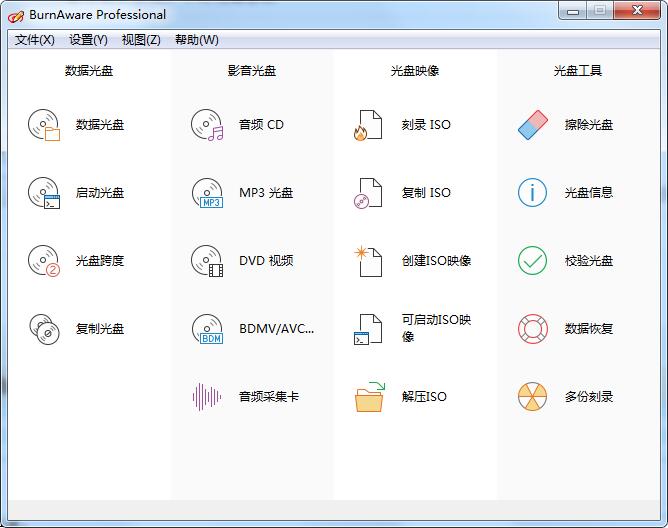Screen dimensions: 668x528
Task: Click the 解压ISO folder icon
Action: click(x=369, y=397)
